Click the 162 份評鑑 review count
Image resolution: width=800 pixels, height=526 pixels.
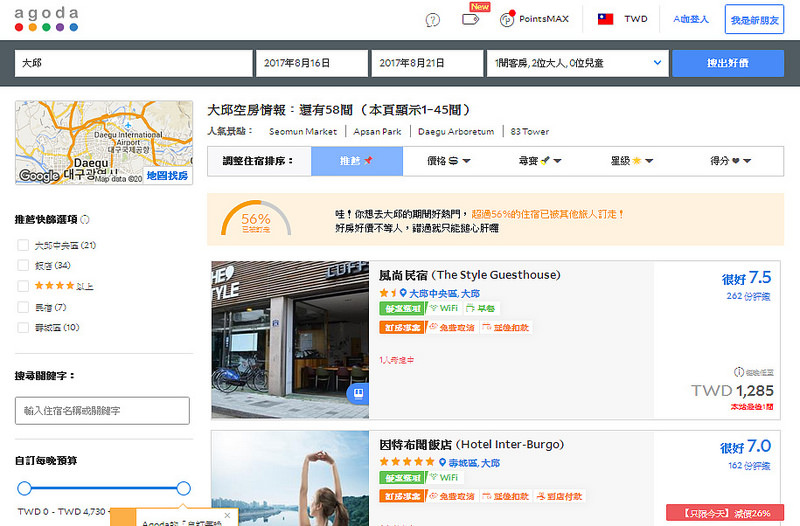coord(749,466)
